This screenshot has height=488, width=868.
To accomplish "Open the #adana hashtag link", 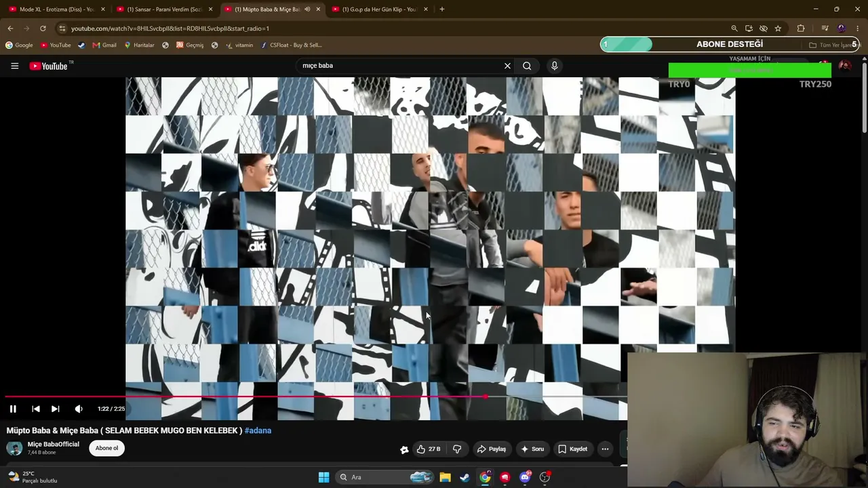I will tap(258, 430).
